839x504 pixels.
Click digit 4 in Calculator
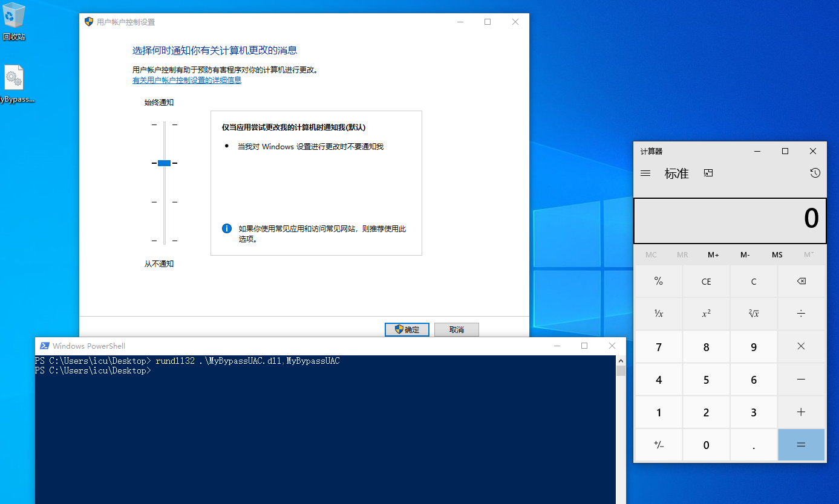[659, 380]
